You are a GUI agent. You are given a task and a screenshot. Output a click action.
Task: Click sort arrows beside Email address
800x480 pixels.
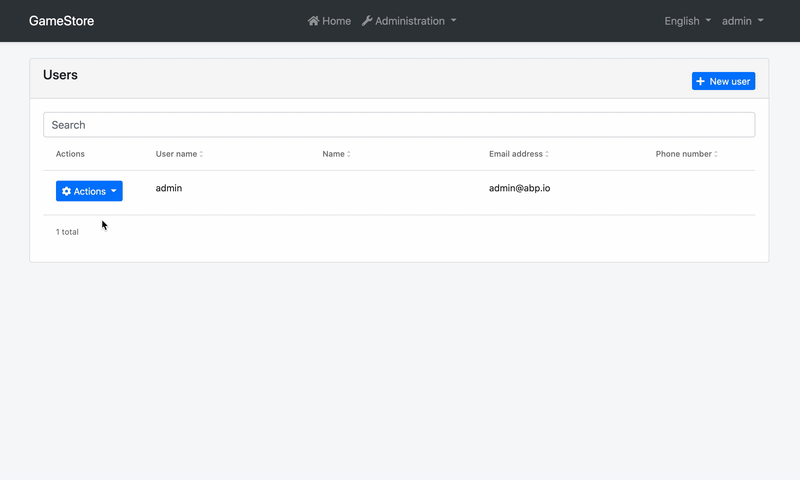(x=547, y=154)
